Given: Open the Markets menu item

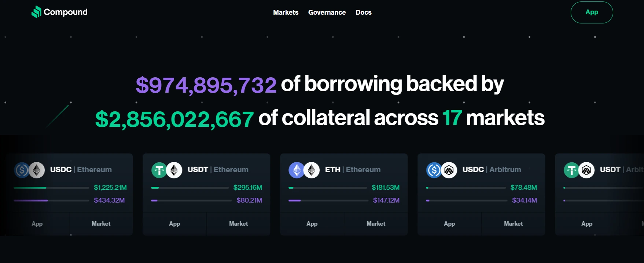Looking at the screenshot, I should click(x=286, y=12).
